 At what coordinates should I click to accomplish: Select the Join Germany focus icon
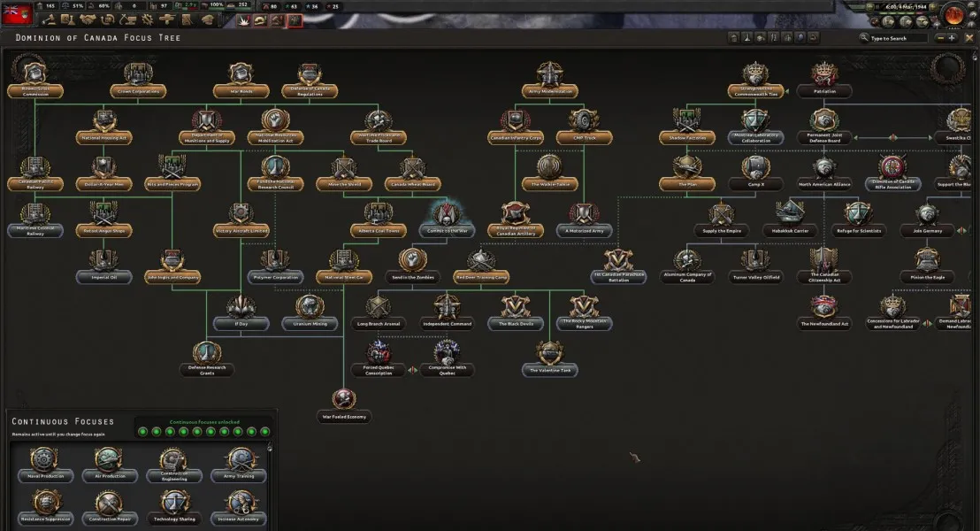tap(928, 212)
